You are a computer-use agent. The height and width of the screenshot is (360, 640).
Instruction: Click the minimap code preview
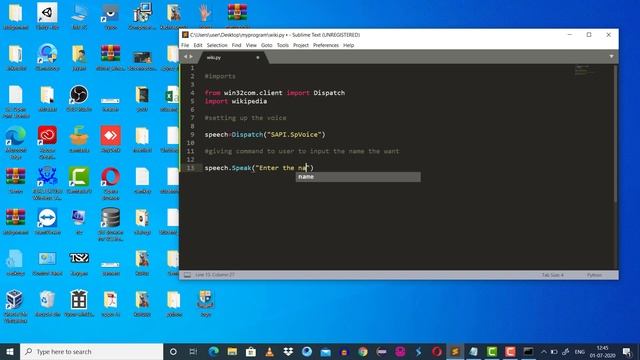coord(584,71)
